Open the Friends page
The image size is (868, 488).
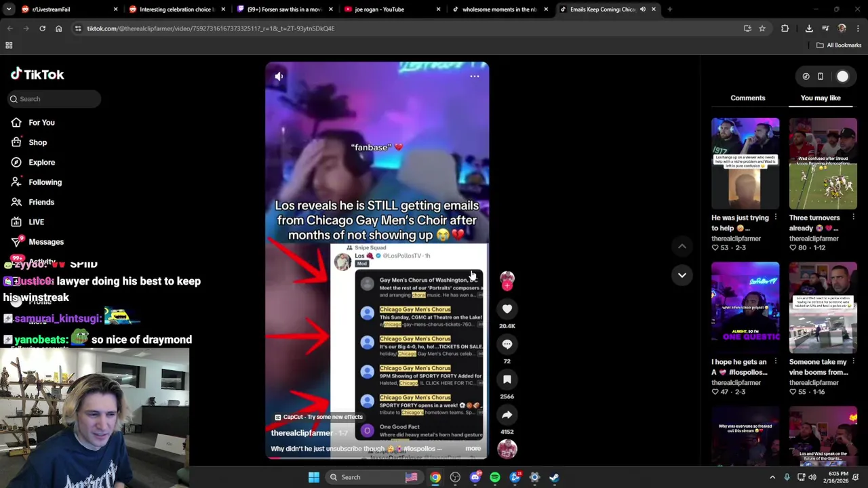41,202
